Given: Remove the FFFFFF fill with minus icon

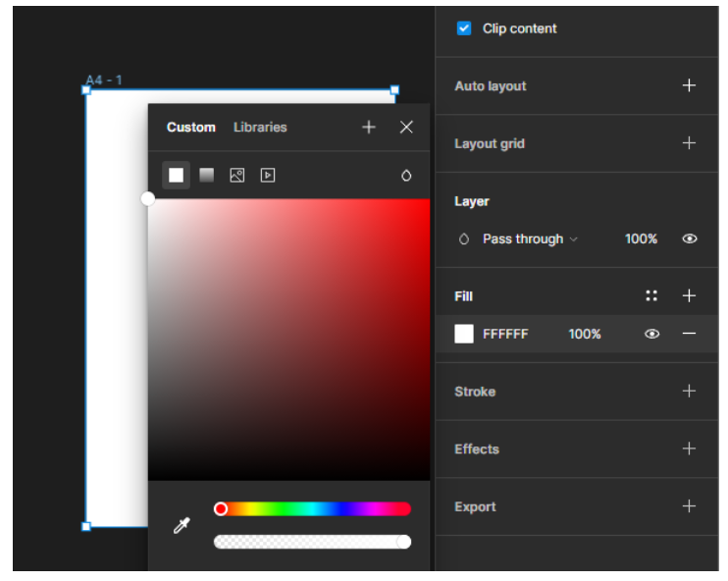Looking at the screenshot, I should coord(689,334).
